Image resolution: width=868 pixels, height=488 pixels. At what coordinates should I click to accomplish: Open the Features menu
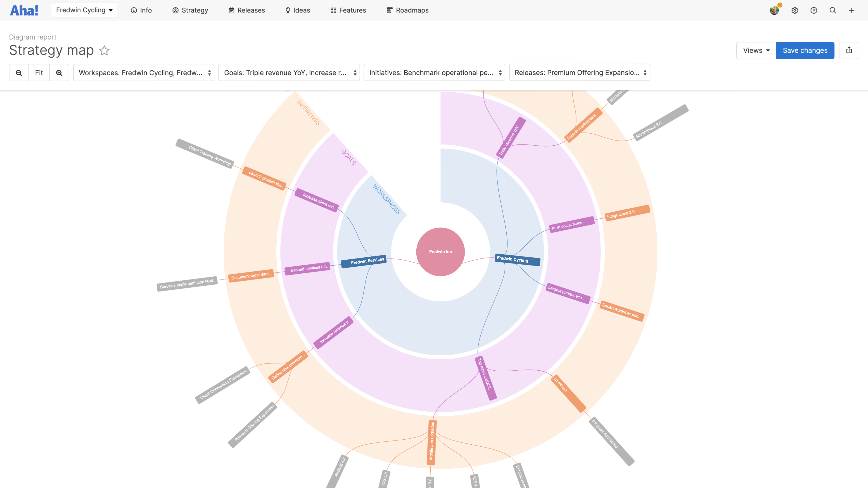[x=348, y=10]
